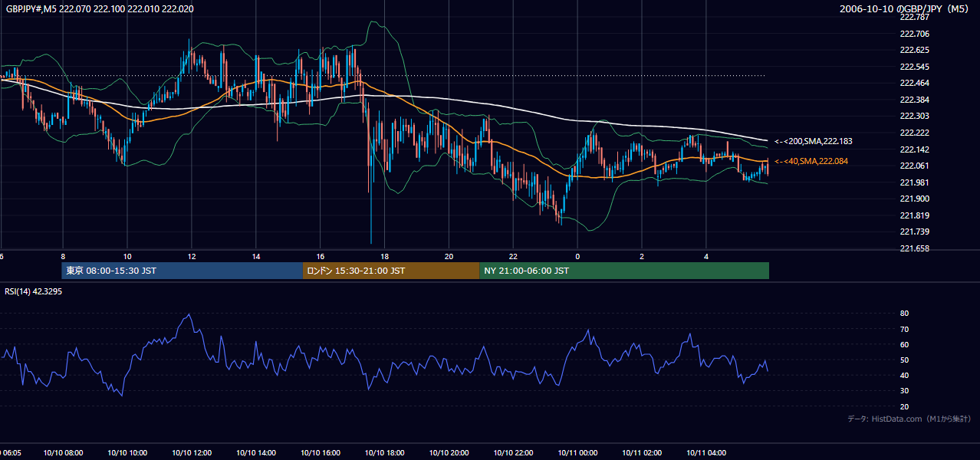Select the 東京 08:00-15:30 JST session bar
980x460 pixels.
(183, 271)
